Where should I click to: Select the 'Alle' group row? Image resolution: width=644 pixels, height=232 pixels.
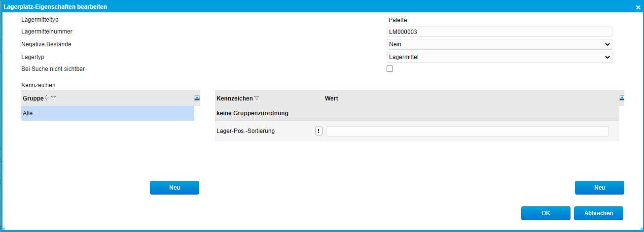pyautogui.click(x=107, y=113)
